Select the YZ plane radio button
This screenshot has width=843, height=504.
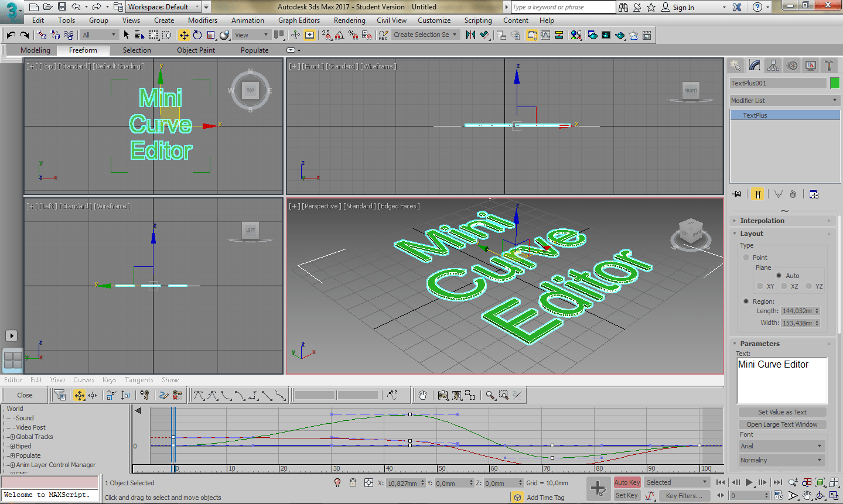tap(808, 286)
